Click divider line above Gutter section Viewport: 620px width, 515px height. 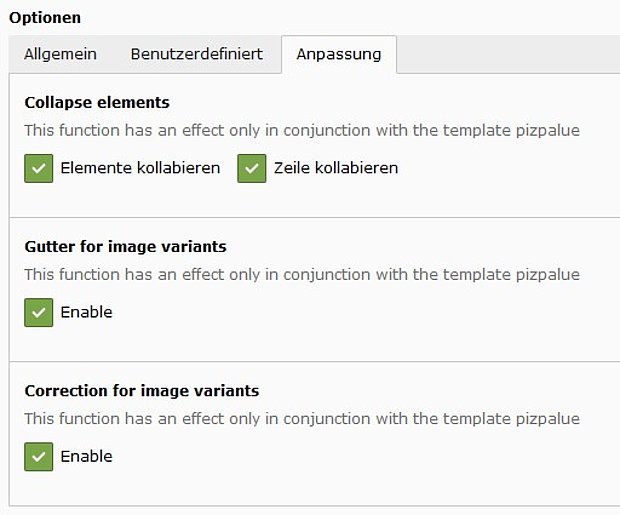point(314,217)
